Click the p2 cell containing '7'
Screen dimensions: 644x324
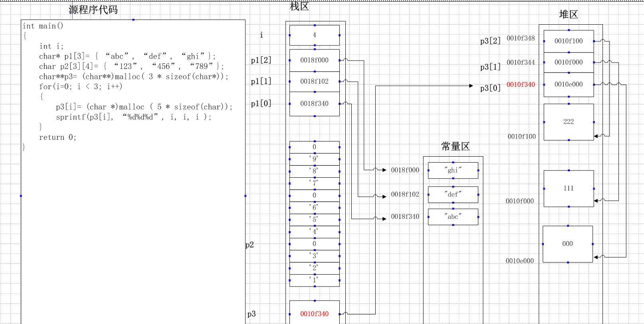[x=315, y=183]
